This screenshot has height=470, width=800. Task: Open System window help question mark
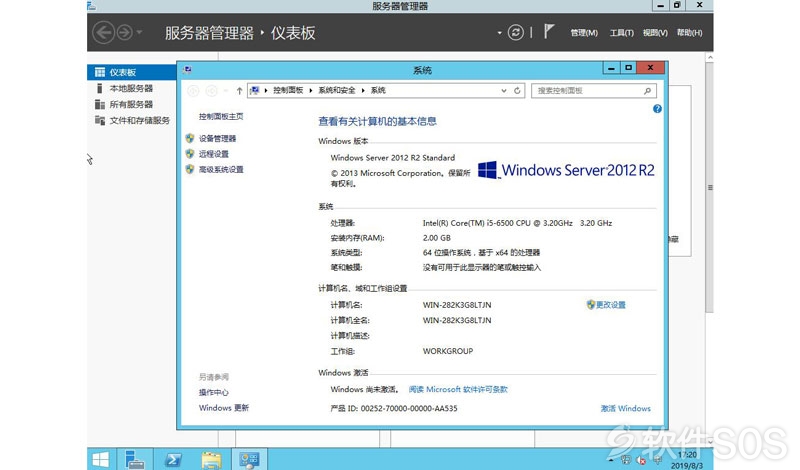pyautogui.click(x=657, y=109)
